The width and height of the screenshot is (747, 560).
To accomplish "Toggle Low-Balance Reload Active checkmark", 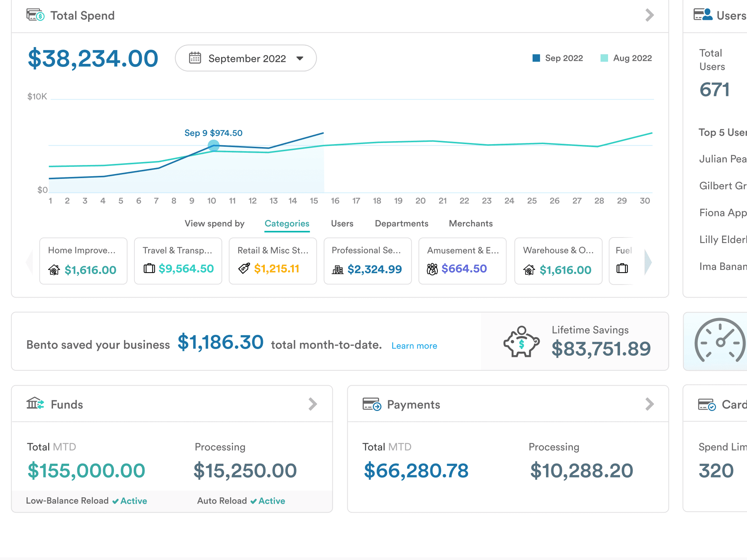I will pos(116,501).
